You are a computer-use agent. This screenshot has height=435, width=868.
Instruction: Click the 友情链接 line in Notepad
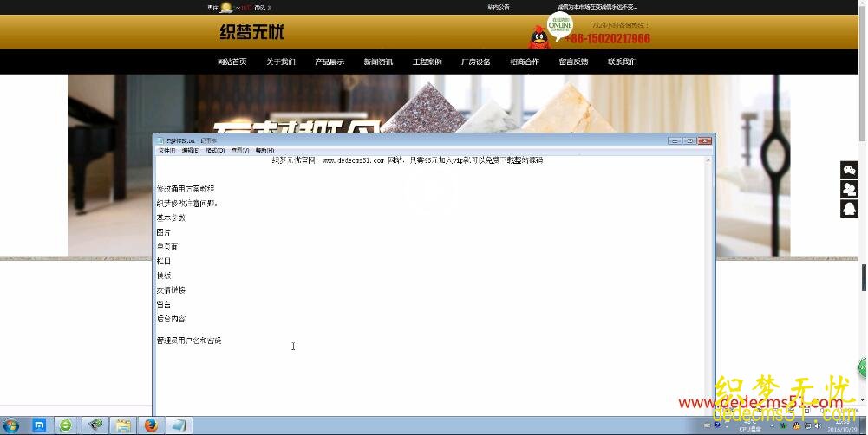171,290
